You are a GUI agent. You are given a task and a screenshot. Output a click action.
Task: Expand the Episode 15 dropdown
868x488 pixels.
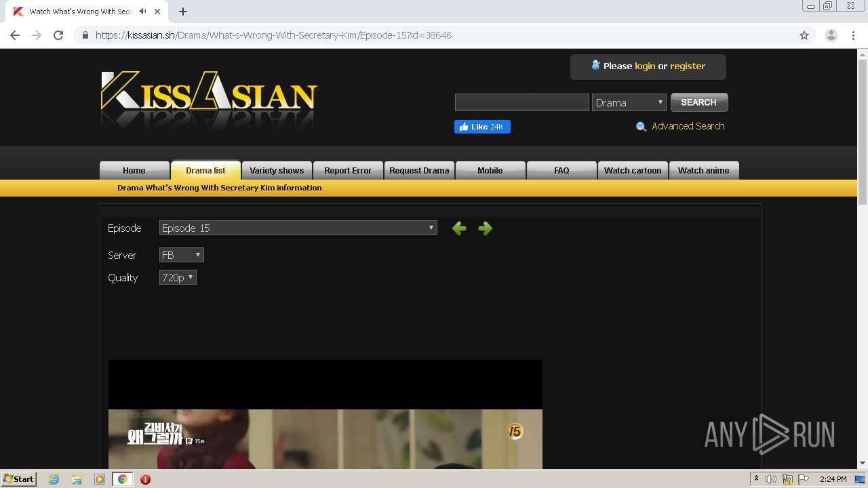298,228
